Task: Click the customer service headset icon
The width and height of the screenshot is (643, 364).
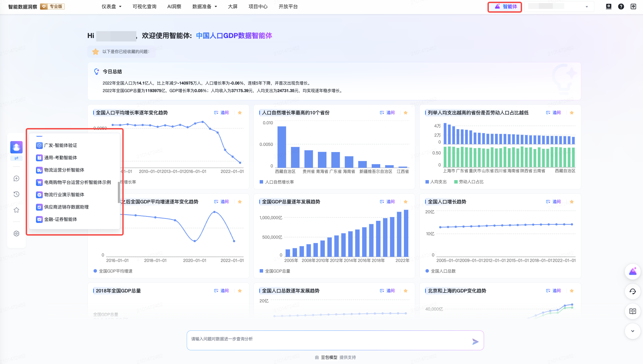Action: point(633,291)
